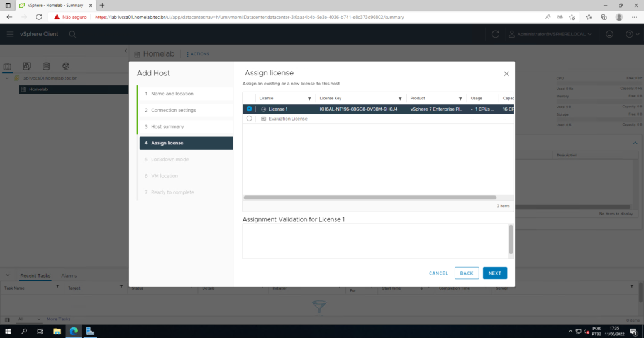Open File Explorer from the taskbar
This screenshot has height=338, width=644.
click(57, 332)
